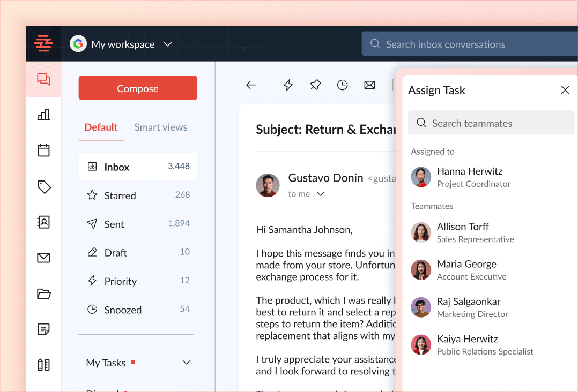Expand the My workspace dropdown
Screen dimensions: 578x392
(x=168, y=44)
